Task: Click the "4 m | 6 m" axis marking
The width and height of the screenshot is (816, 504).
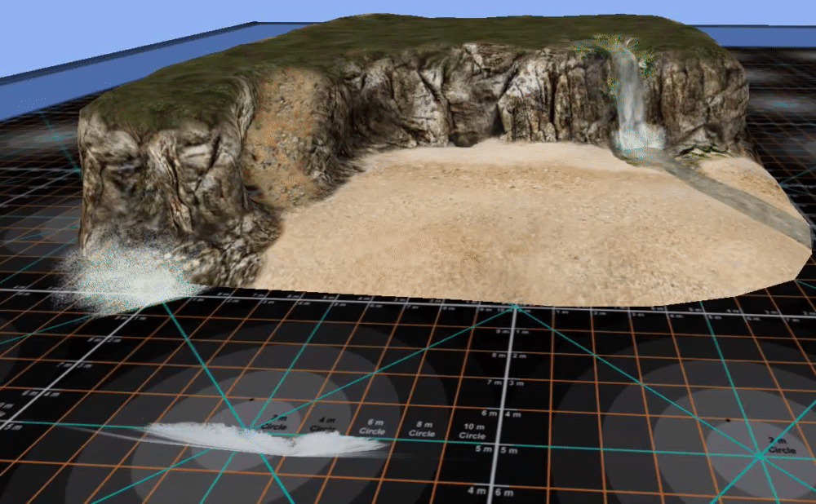Action: (x=490, y=492)
